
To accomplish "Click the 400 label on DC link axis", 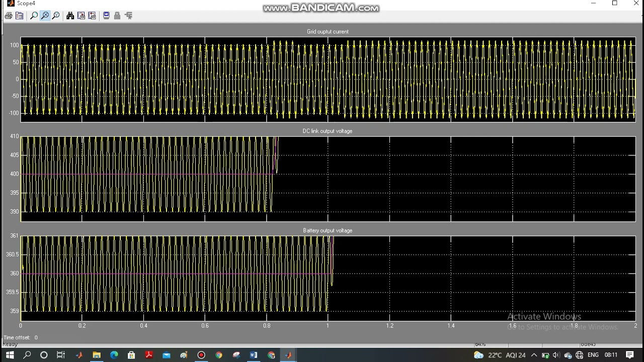I will (x=14, y=174).
